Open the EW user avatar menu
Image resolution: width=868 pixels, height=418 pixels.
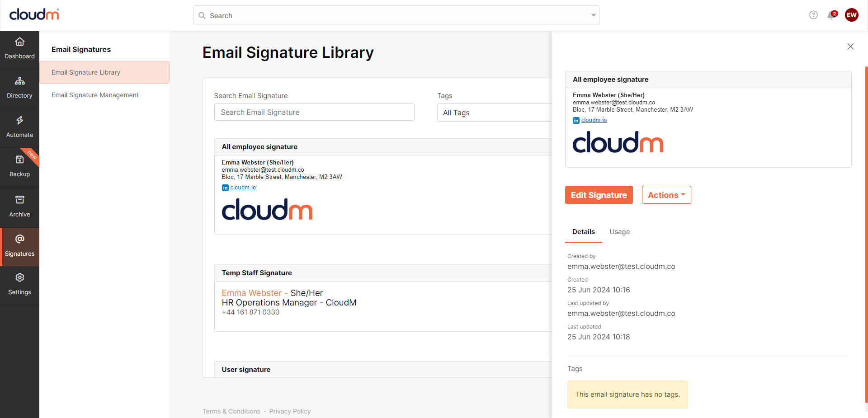click(x=851, y=15)
